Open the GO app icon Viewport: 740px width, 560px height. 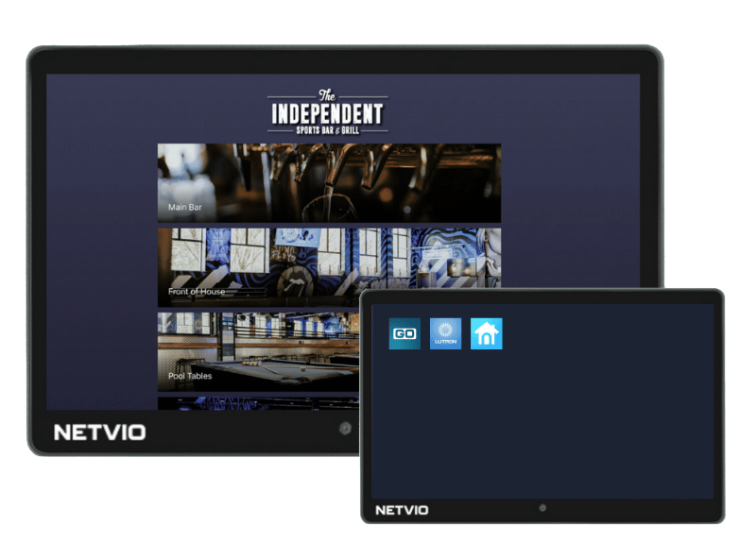[x=404, y=334]
